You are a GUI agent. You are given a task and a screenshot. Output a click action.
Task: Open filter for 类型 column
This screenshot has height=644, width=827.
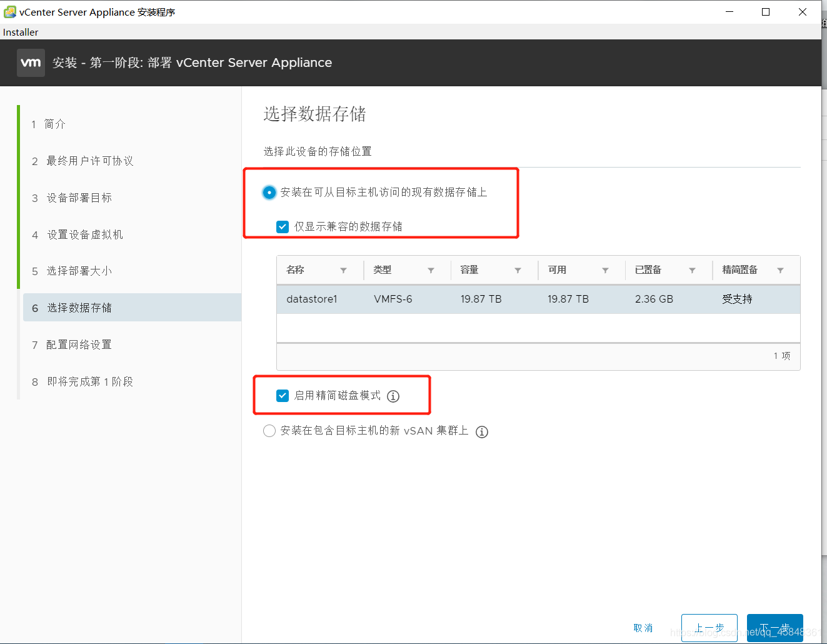coord(431,271)
